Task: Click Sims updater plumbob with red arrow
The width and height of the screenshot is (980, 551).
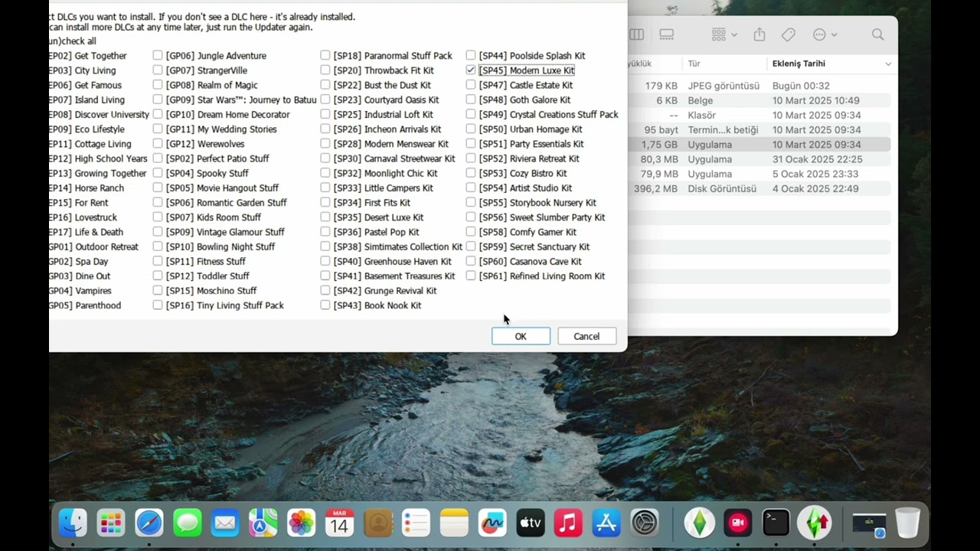Action: (814, 523)
